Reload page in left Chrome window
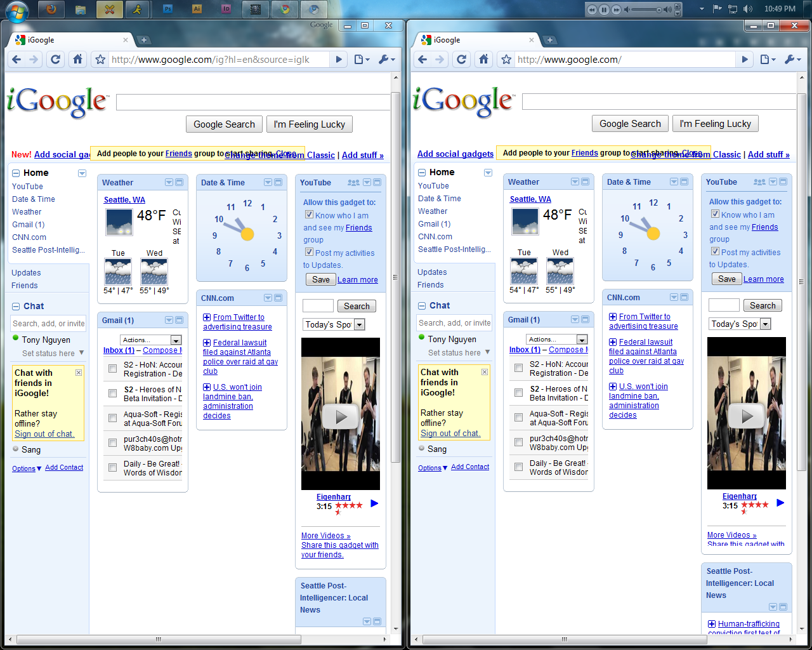Image resolution: width=812 pixels, height=650 pixels. point(56,59)
